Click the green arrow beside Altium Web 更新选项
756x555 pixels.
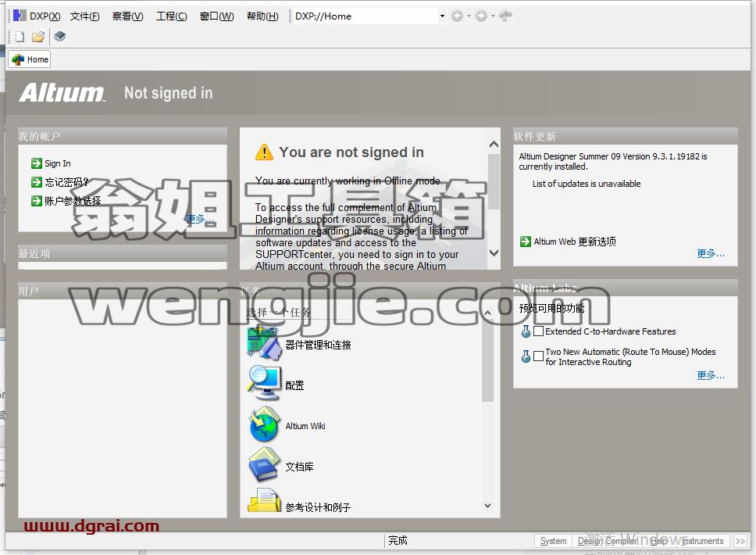click(x=526, y=242)
